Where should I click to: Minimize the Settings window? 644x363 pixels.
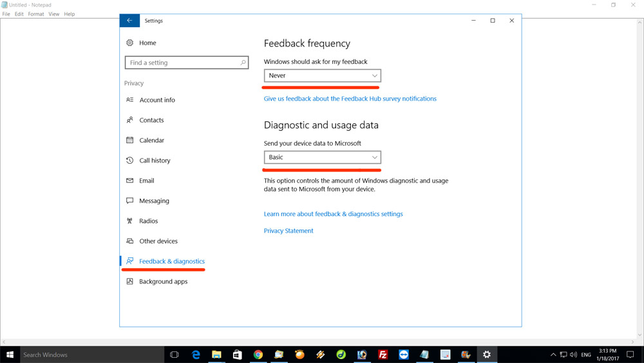473,21
